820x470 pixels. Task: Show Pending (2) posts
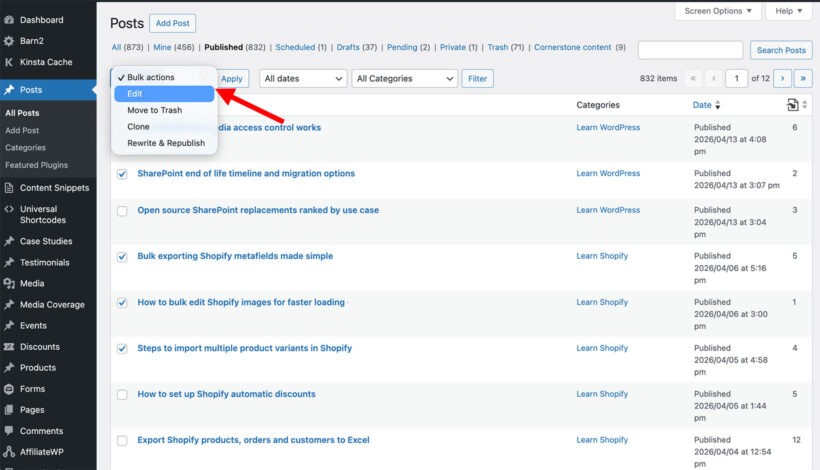click(408, 47)
